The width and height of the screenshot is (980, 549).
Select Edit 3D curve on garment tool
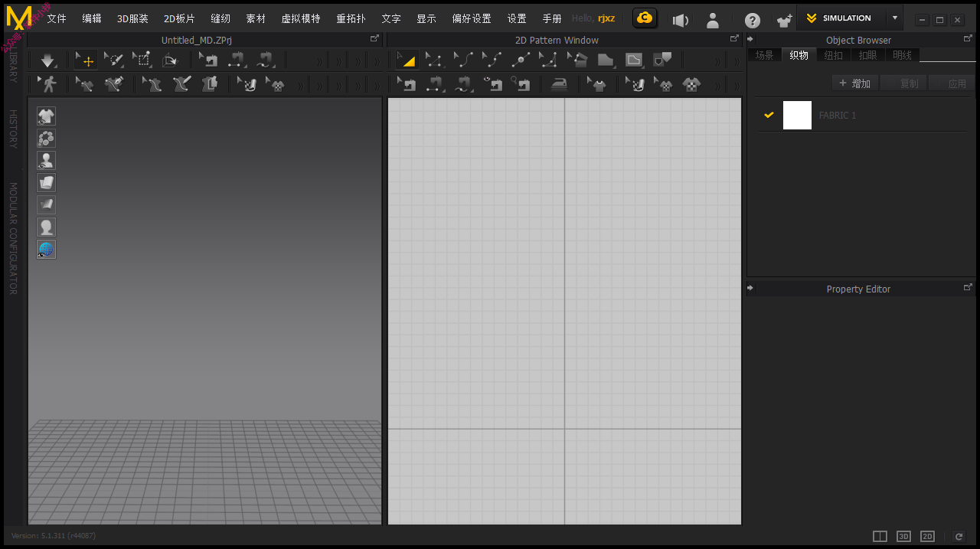(85, 84)
